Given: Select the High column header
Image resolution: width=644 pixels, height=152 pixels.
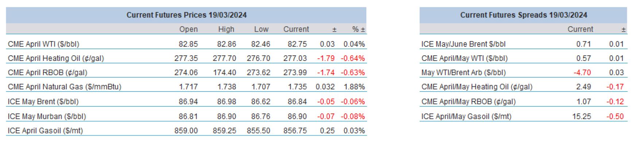Looking at the screenshot, I should click(x=226, y=29).
